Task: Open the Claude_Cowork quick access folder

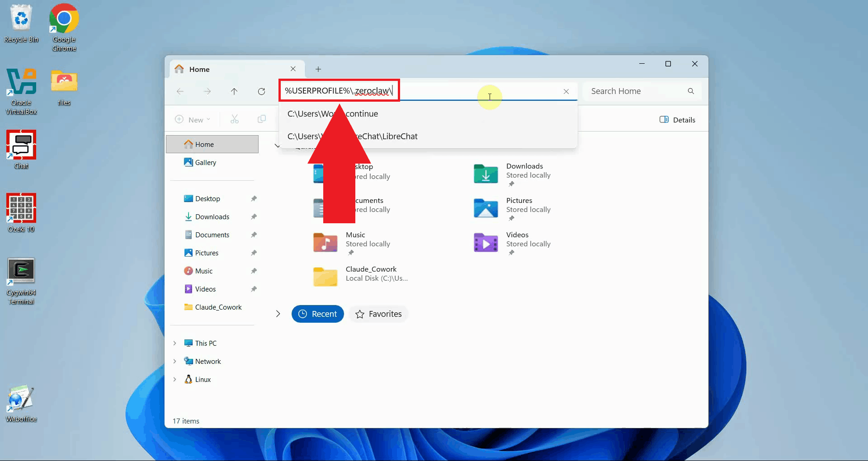Action: pyautogui.click(x=362, y=275)
